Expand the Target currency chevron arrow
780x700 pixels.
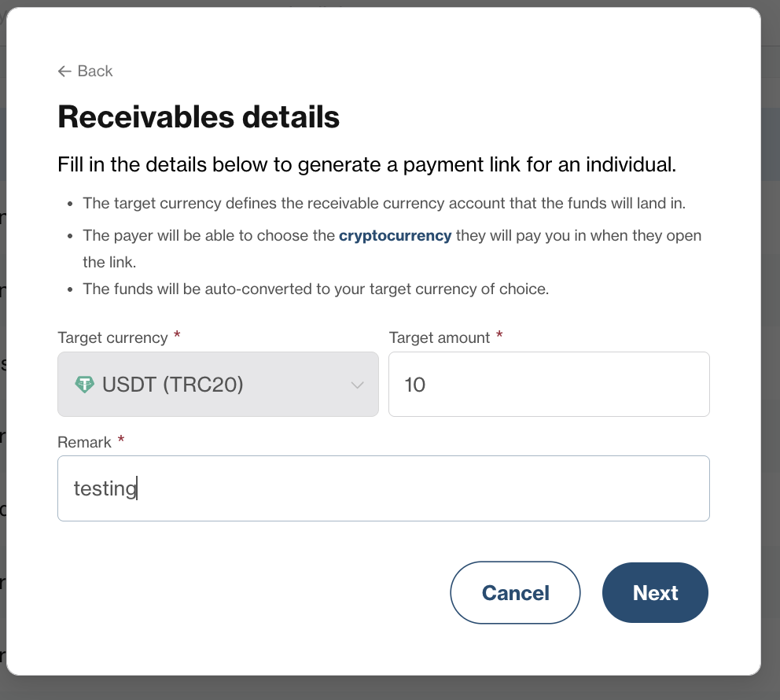pos(357,385)
